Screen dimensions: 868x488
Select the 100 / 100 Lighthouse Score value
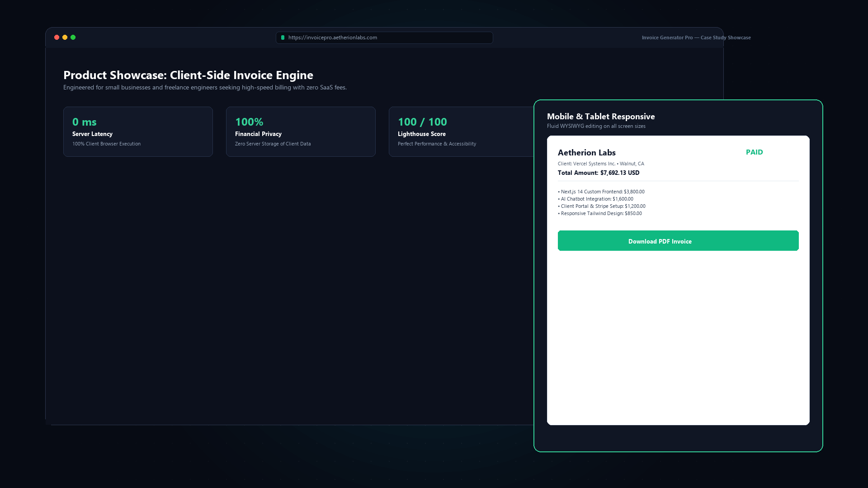(422, 122)
